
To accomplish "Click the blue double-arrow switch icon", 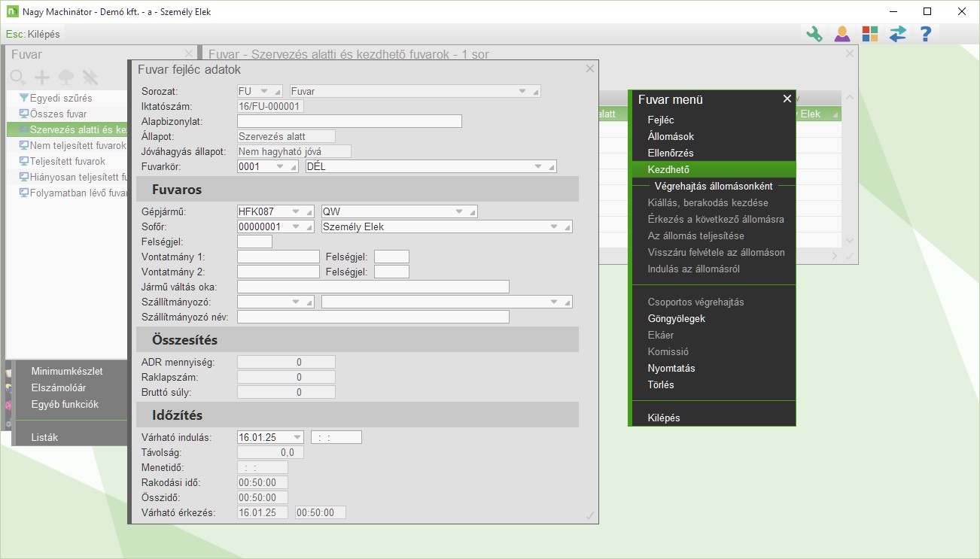I will pyautogui.click(x=897, y=34).
